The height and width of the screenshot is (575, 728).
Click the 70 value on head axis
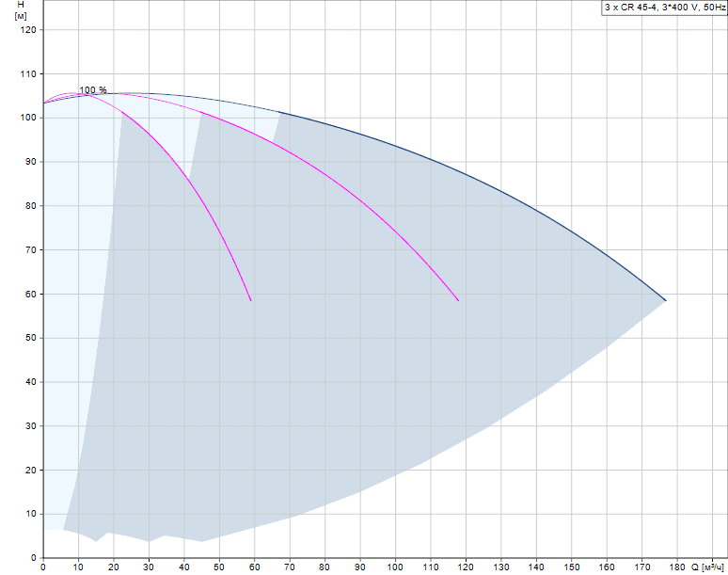click(x=31, y=250)
